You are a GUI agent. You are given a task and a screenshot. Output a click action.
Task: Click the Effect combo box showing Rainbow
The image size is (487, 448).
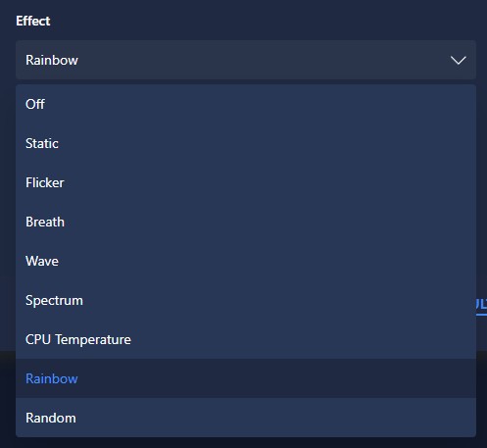pos(246,60)
